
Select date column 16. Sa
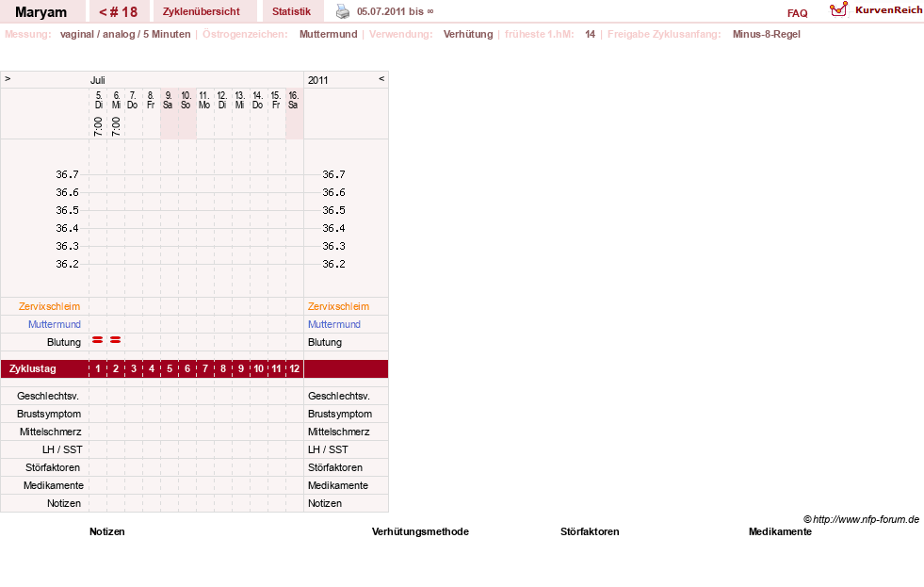tap(293, 100)
